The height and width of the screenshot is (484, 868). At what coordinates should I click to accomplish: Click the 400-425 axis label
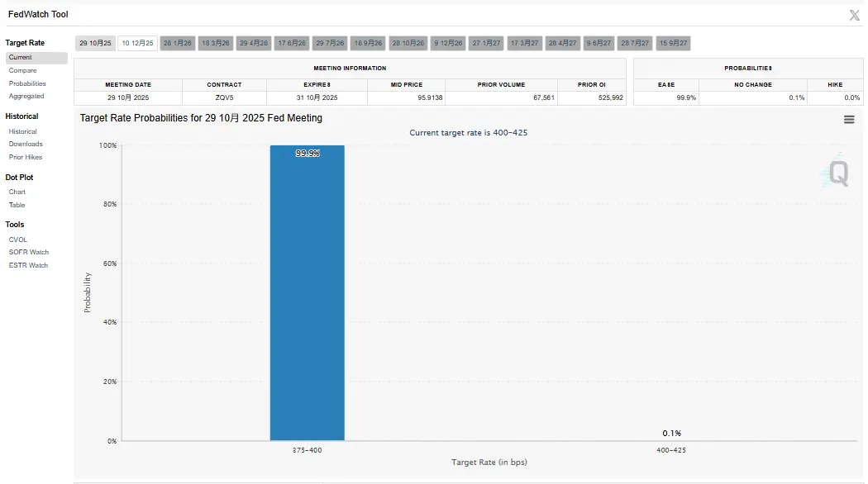tap(671, 450)
